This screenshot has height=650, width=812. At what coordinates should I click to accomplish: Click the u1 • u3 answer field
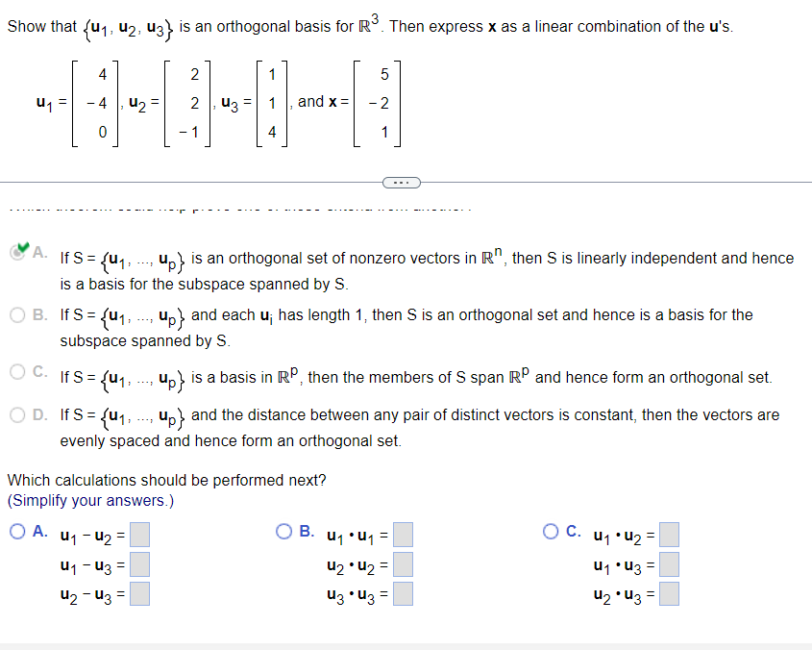point(668,564)
